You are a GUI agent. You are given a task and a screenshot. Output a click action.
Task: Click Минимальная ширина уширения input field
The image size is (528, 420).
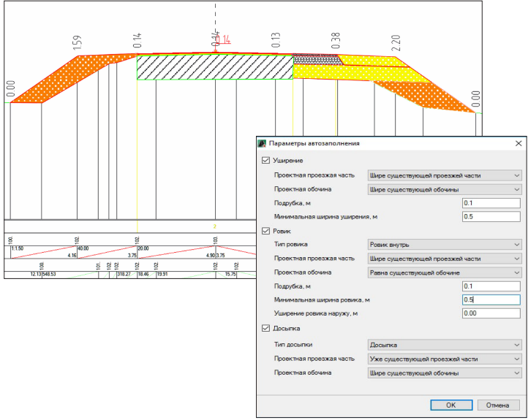click(x=491, y=216)
